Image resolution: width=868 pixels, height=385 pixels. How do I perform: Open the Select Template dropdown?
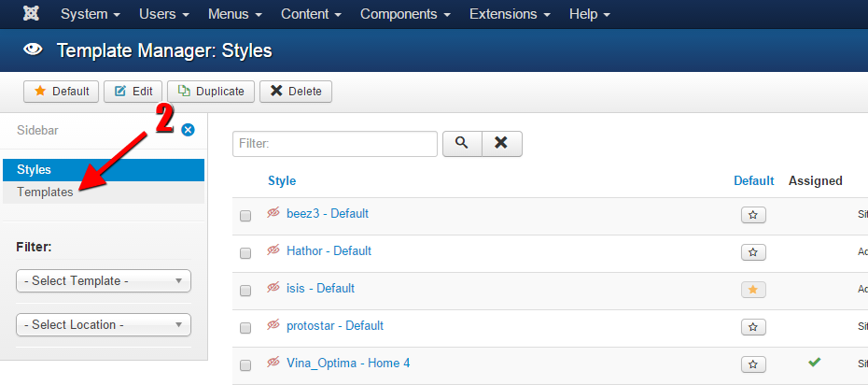point(104,280)
